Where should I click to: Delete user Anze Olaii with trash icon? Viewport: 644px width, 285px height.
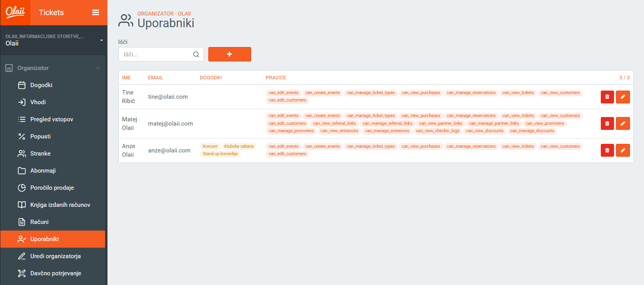[607, 150]
